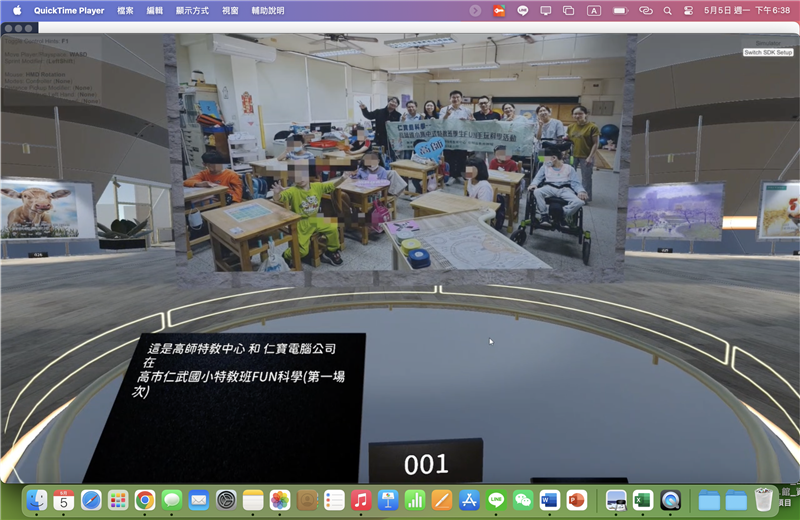
Task: Open Finder from the Dock
Action: coord(37,500)
